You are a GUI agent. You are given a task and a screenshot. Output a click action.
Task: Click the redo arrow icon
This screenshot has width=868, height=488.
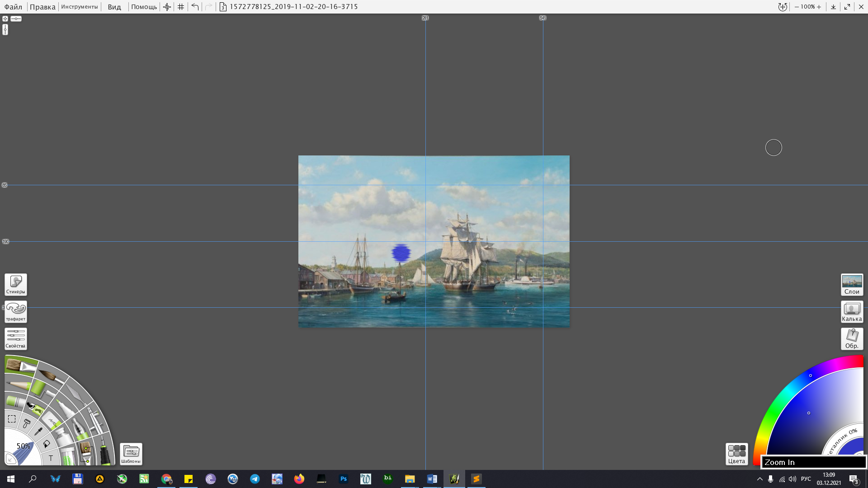coord(208,7)
